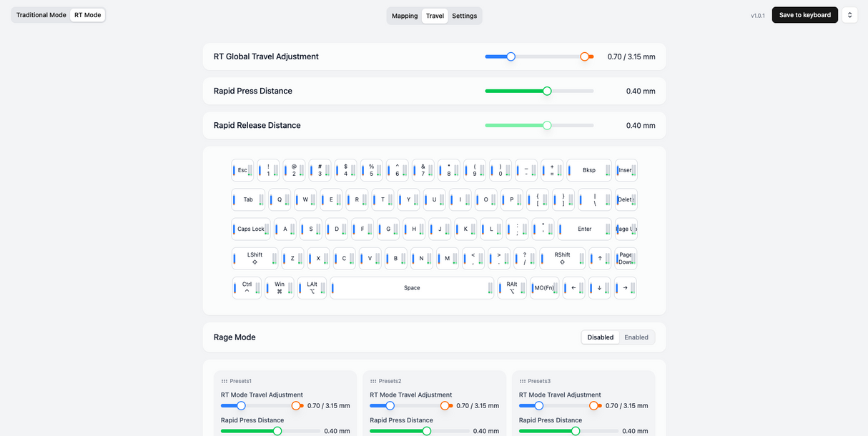
Task: Open the chevron menu beside Save to keyboard
Action: point(849,15)
